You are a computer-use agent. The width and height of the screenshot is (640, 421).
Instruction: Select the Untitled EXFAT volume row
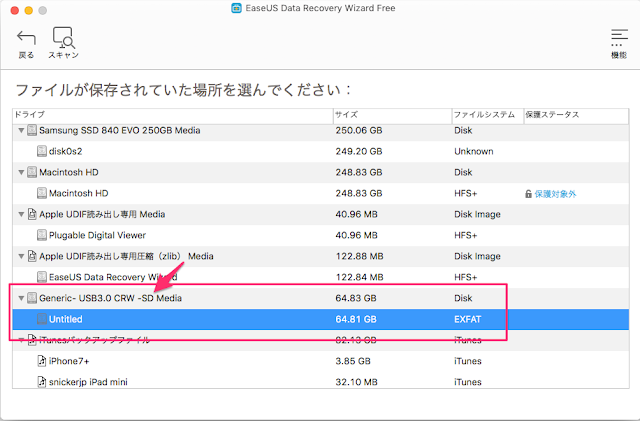tap(320, 319)
